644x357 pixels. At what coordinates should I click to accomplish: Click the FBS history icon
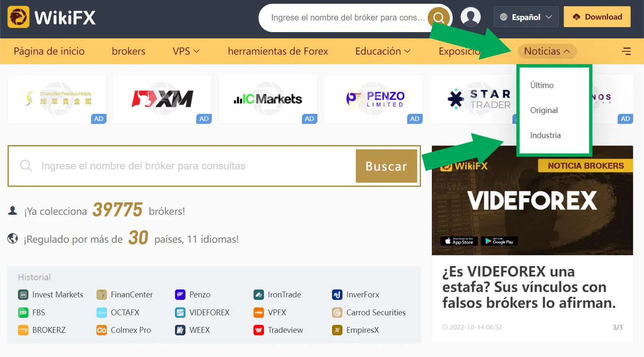[x=23, y=312]
